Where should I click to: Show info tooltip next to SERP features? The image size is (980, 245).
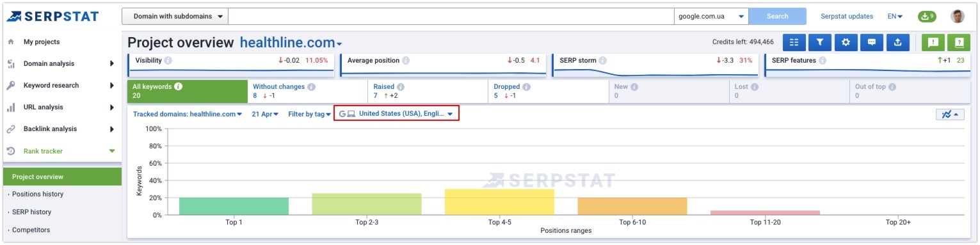pos(822,61)
